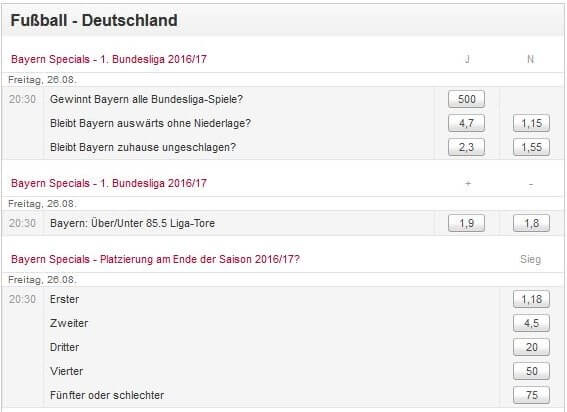This screenshot has width=567, height=412.
Task: Bet on Dritter at odds 20
Action: (x=531, y=347)
